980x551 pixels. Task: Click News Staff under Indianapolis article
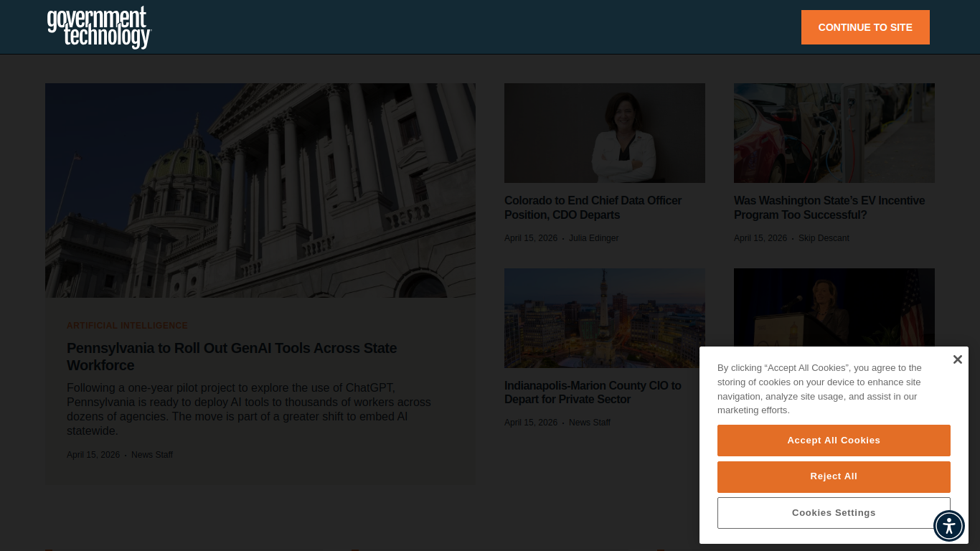point(590,423)
